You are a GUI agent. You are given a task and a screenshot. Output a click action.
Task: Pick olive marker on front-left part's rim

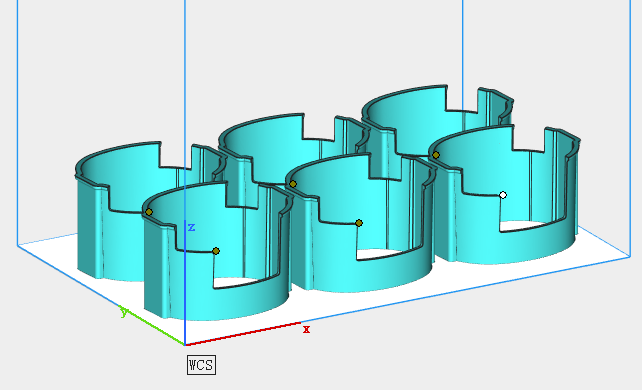pyautogui.click(x=149, y=212)
